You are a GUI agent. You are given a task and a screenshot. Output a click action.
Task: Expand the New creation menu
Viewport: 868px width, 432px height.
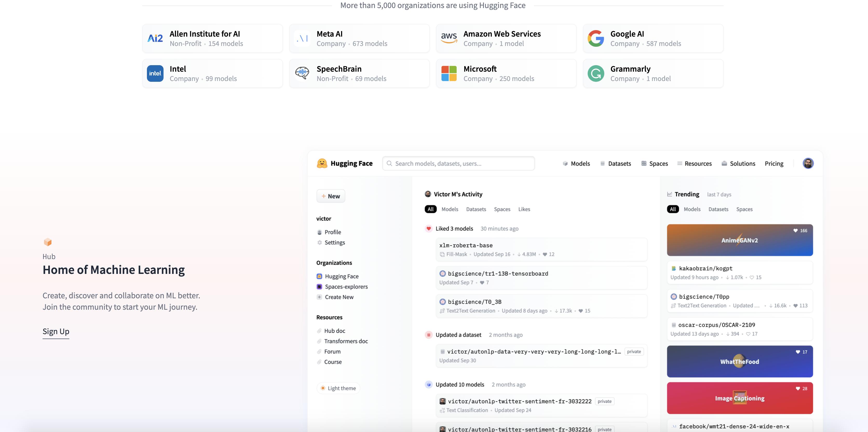click(330, 196)
